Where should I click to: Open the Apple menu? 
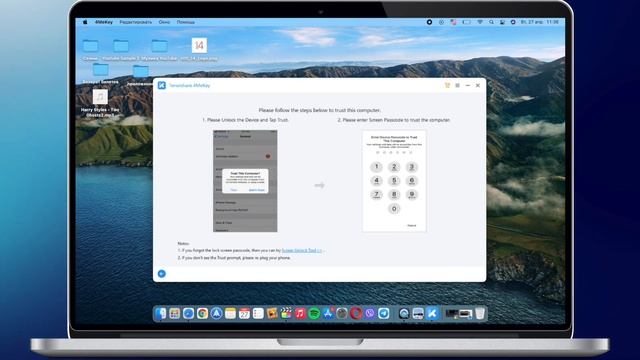[85, 22]
